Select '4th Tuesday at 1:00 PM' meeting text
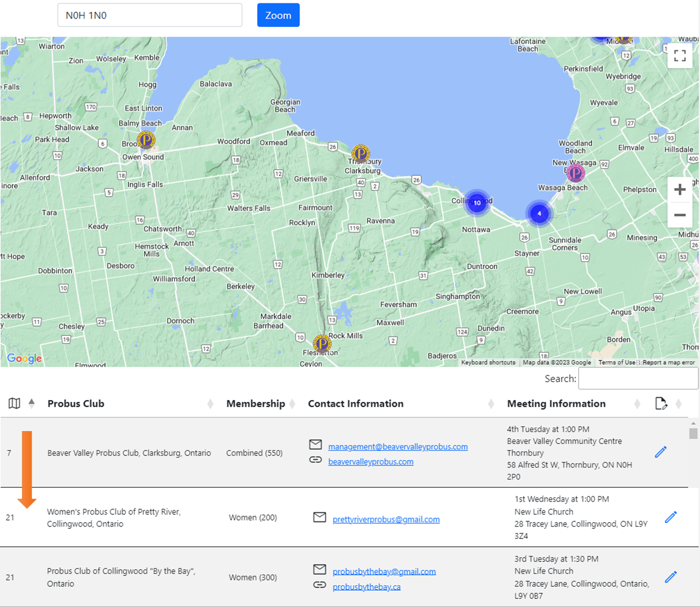The image size is (700, 607). pos(548,429)
